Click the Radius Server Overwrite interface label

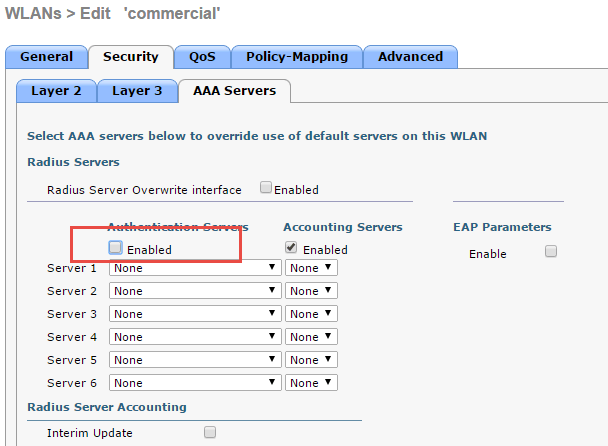(144, 190)
